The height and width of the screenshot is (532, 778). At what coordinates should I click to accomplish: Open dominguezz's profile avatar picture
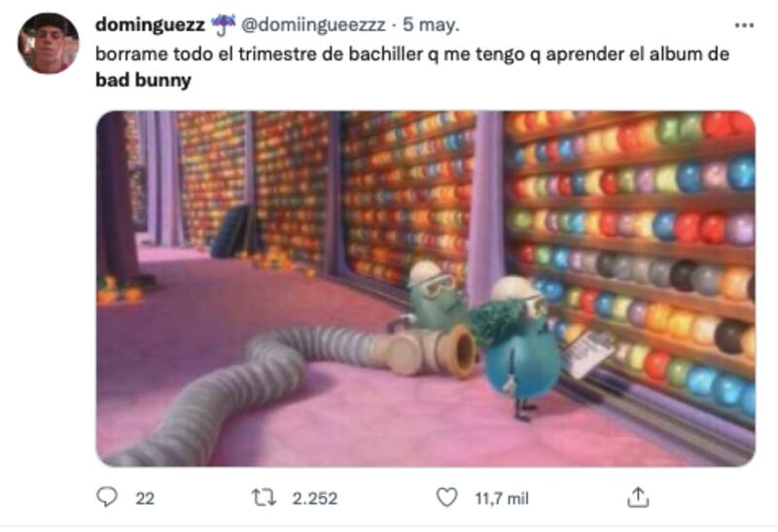(48, 44)
